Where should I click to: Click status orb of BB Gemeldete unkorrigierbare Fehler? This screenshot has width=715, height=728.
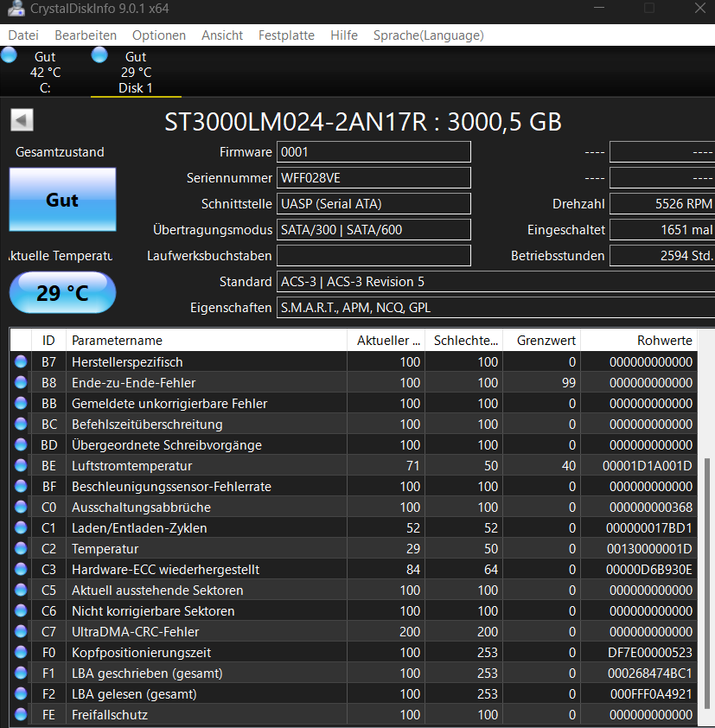[x=21, y=403]
